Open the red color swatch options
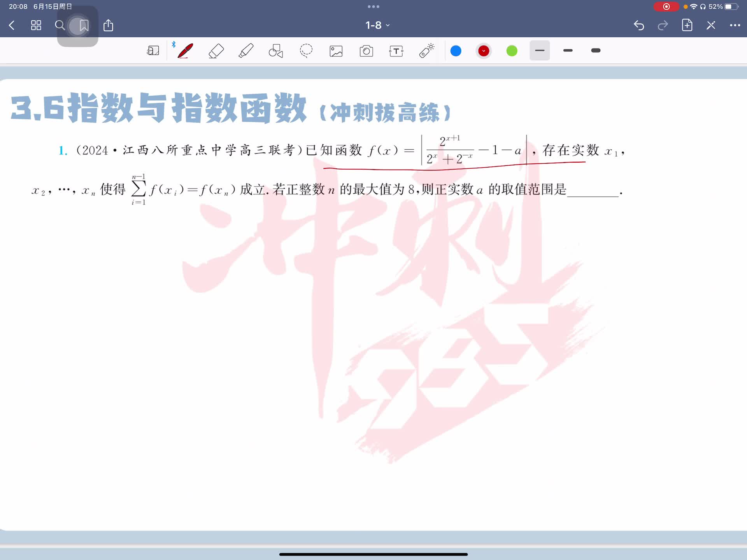Viewport: 747px width, 560px height. 484,51
